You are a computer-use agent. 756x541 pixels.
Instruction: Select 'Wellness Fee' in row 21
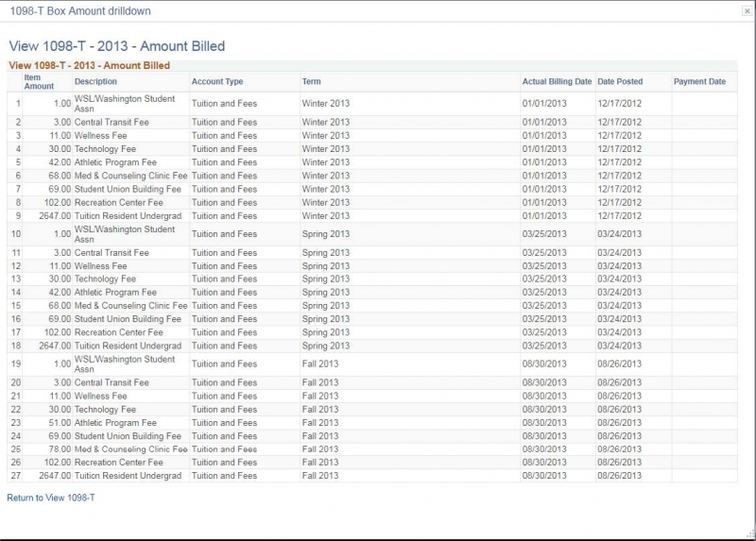100,396
